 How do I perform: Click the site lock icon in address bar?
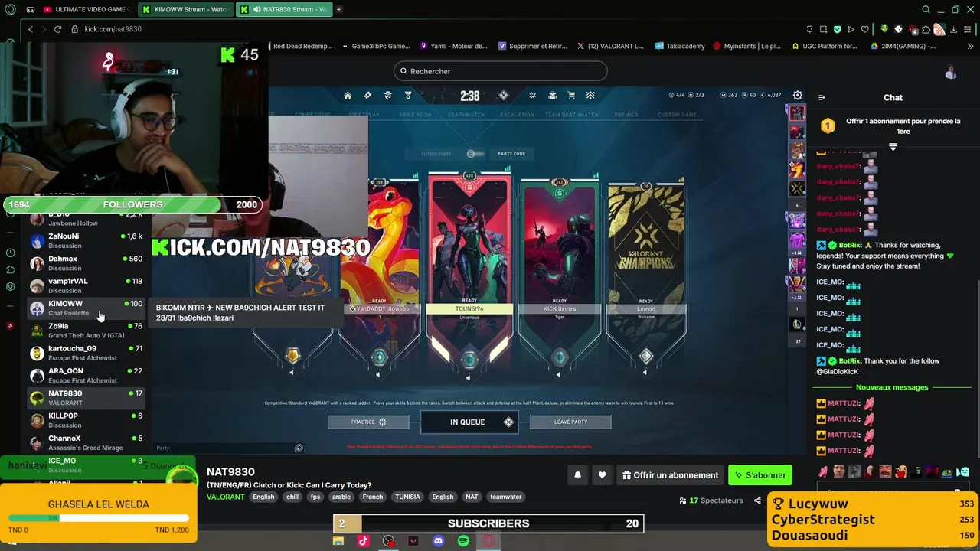[75, 29]
